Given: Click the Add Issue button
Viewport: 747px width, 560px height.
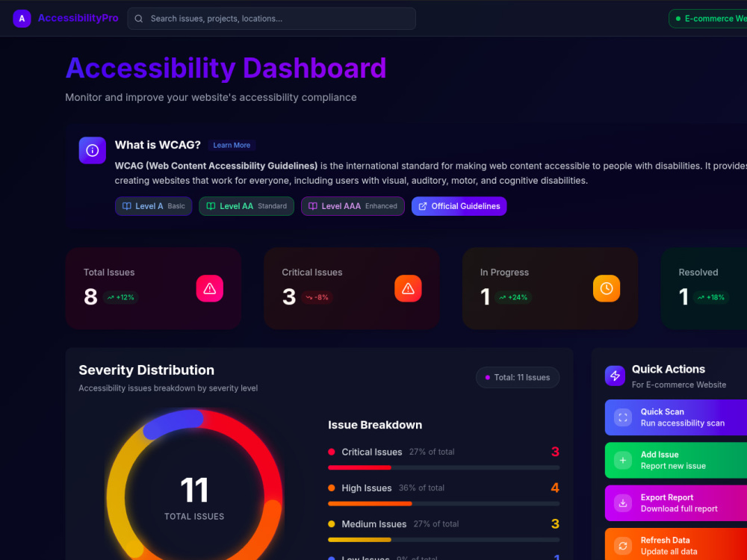Looking at the screenshot, I should point(676,461).
